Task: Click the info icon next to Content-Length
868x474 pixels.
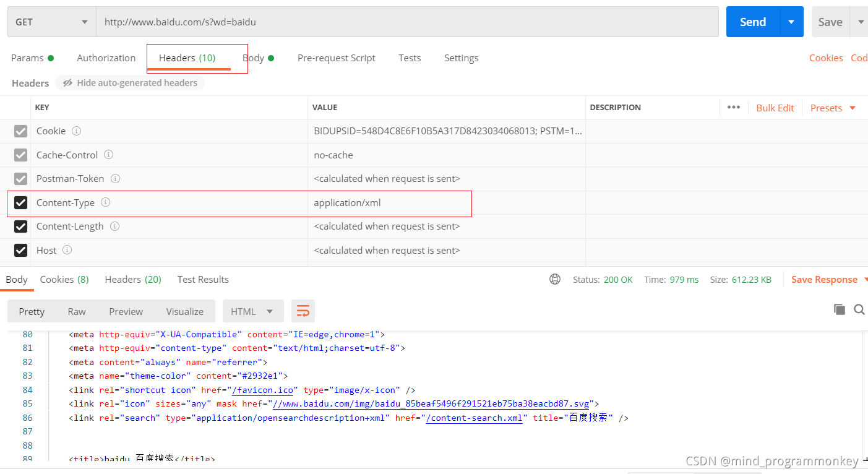Action: pyautogui.click(x=114, y=226)
